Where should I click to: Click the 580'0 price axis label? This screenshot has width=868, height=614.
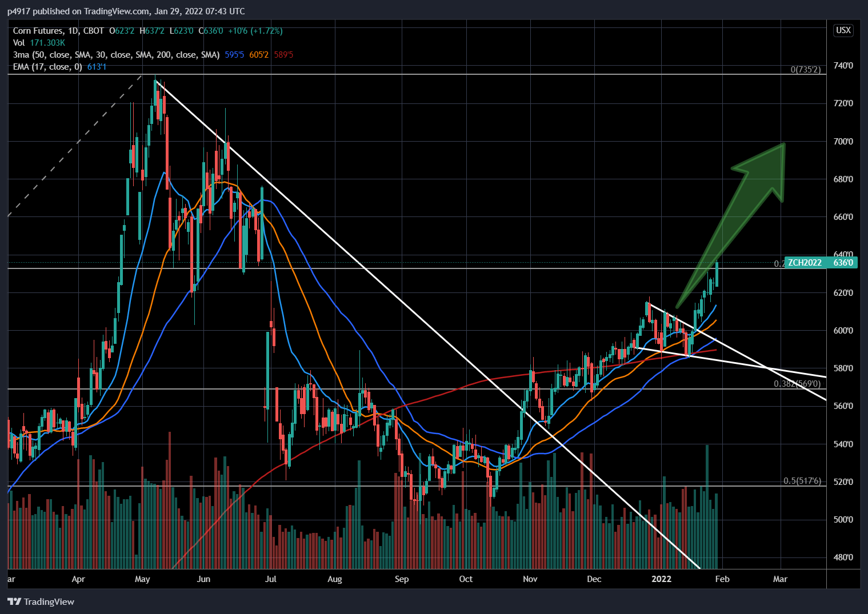tap(843, 368)
